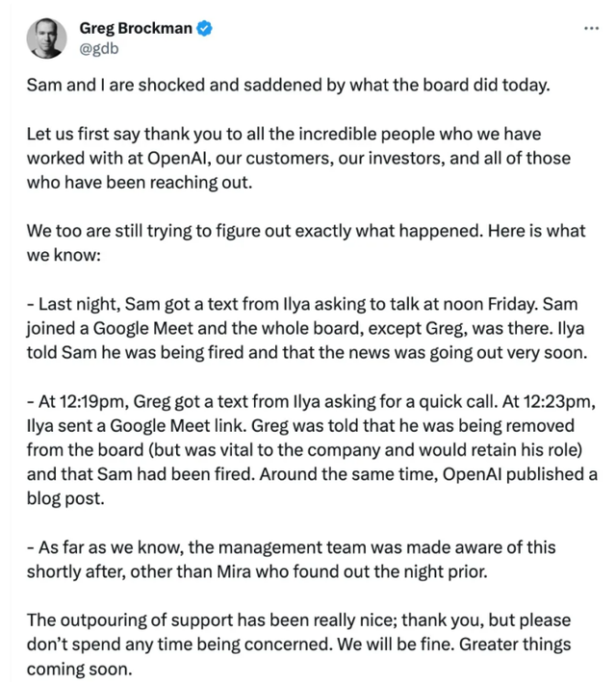Click the 'We too are still trying' paragraph
616x682 pixels.
(306, 242)
